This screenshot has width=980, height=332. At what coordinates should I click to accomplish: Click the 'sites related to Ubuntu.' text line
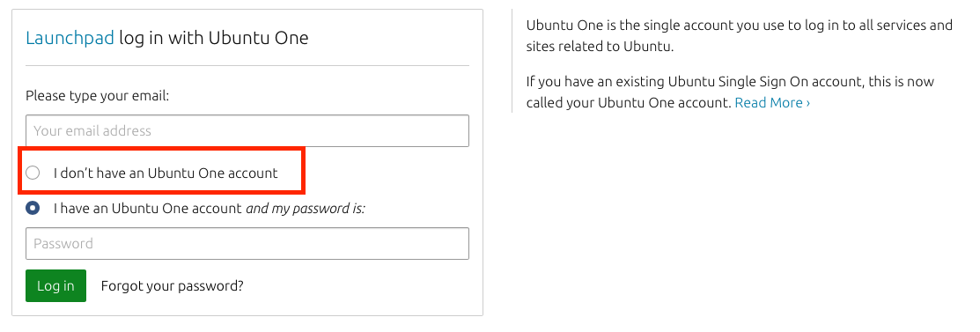600,47
